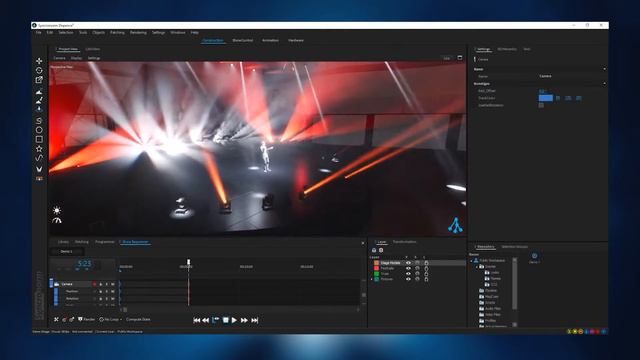Hide the red layer via eye icon
Viewport: 640px width, 360px height.
pos(408,268)
